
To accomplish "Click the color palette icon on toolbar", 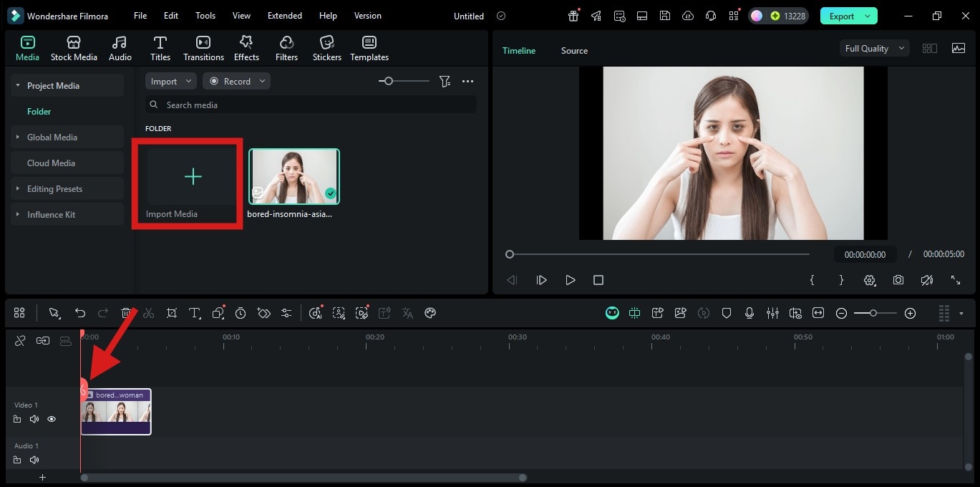I will pos(430,313).
